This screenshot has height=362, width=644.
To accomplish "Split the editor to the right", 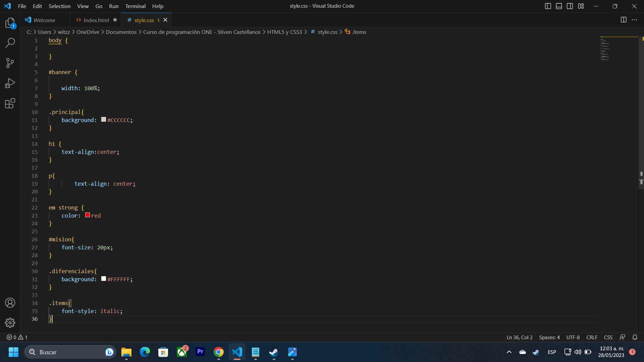I will 624,20.
